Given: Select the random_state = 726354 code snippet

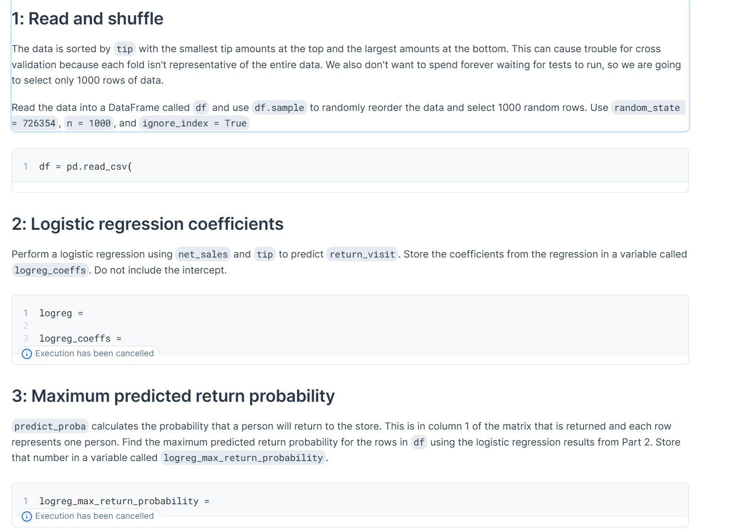Looking at the screenshot, I should click(x=647, y=108).
